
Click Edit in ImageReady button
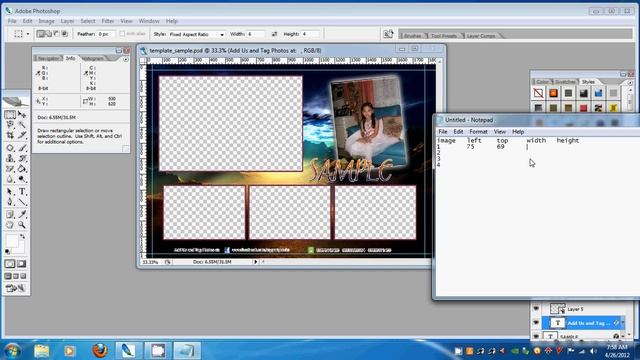16,288
